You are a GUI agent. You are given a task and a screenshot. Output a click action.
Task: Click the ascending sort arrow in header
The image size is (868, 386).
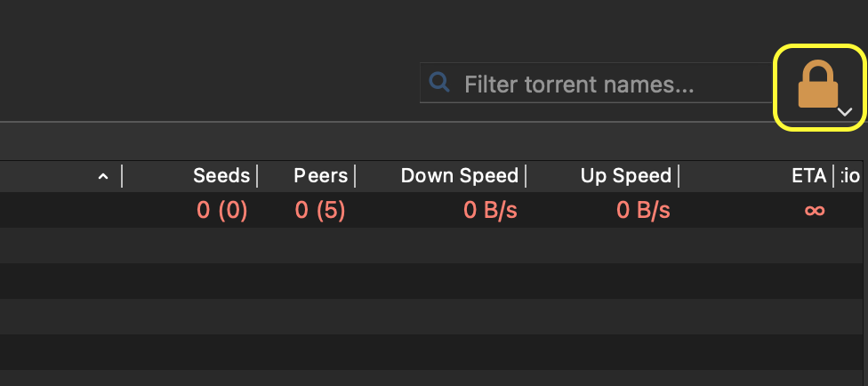(x=103, y=176)
